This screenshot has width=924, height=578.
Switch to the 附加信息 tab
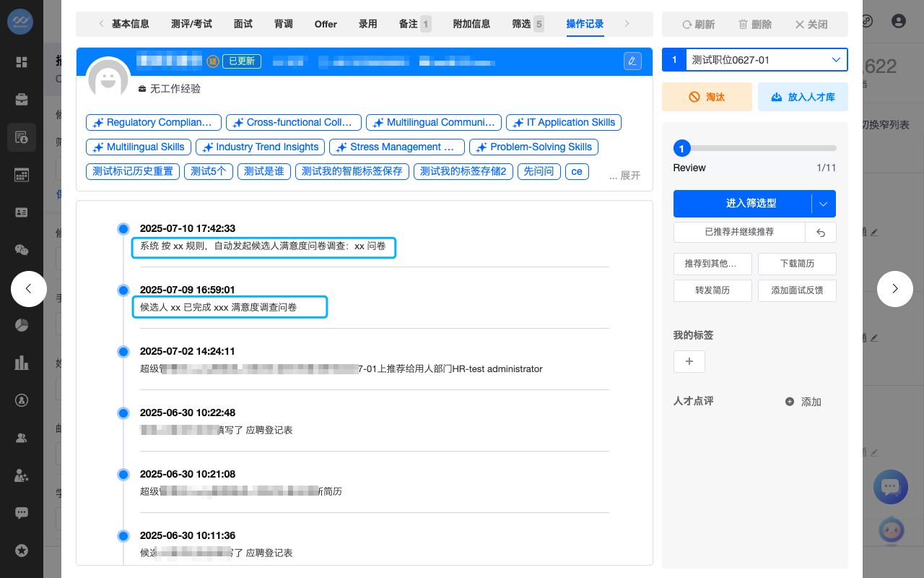(471, 24)
